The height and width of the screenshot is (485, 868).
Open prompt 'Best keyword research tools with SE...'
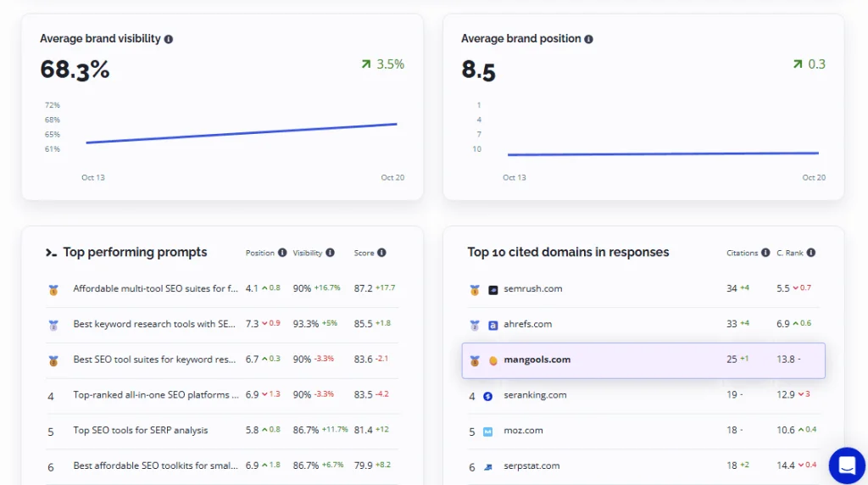click(x=154, y=324)
